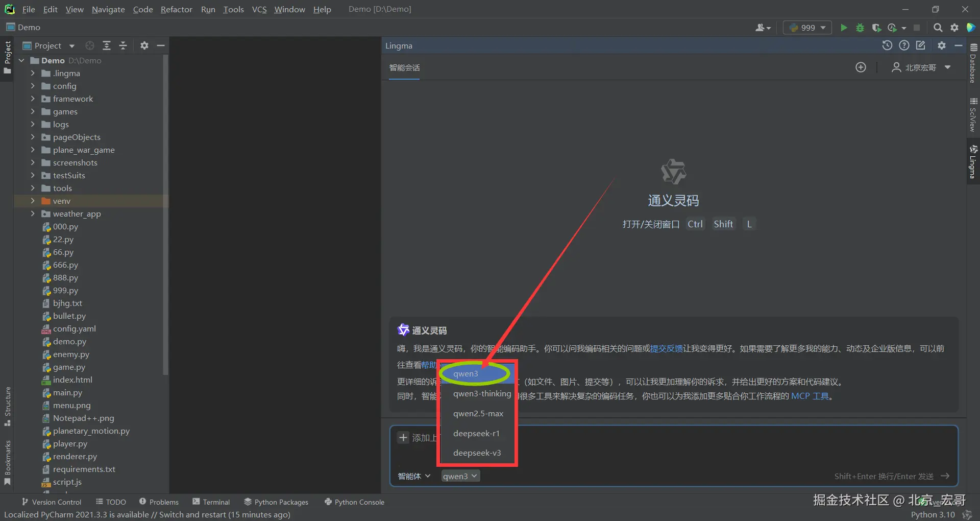Viewport: 980px width, 521px height.
Task: Select opened file in Project tree
Action: click(x=90, y=45)
